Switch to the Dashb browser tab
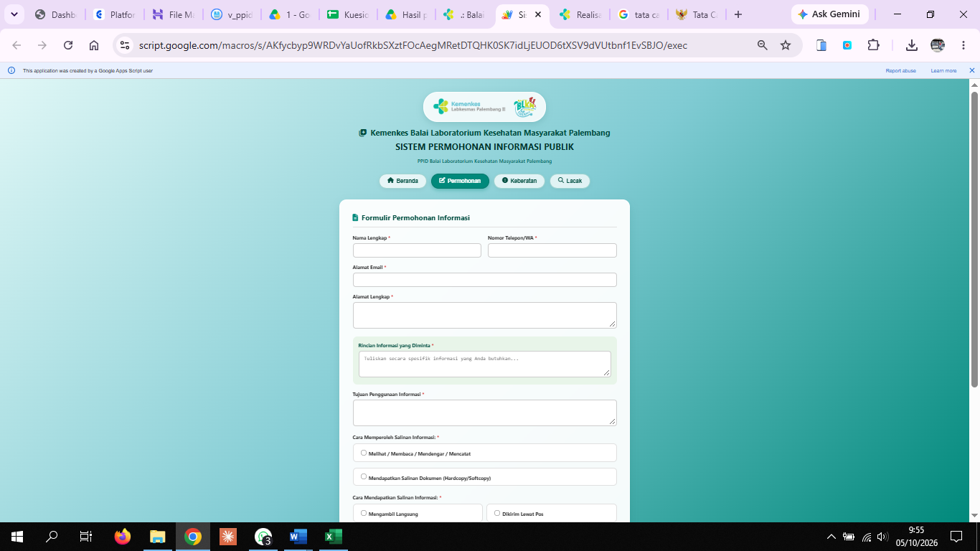Viewport: 980px width, 551px height. pyautogui.click(x=56, y=14)
